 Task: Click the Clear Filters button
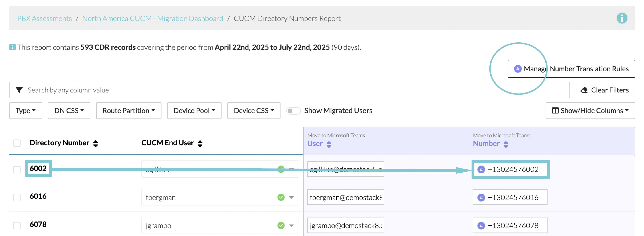click(x=604, y=90)
